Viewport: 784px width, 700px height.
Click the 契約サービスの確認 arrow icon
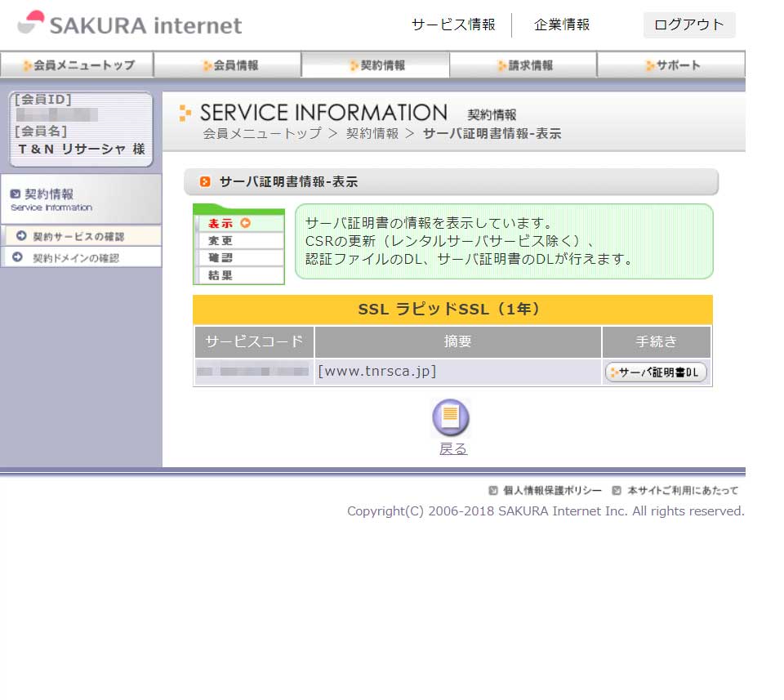pos(21,236)
